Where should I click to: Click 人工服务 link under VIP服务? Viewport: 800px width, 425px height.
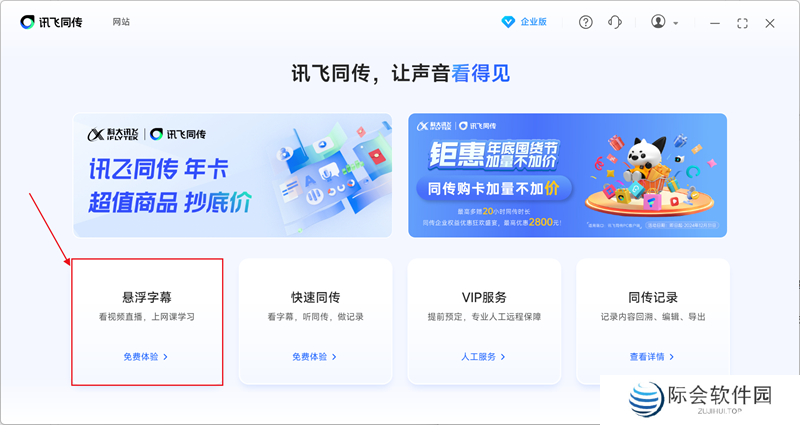tap(479, 357)
